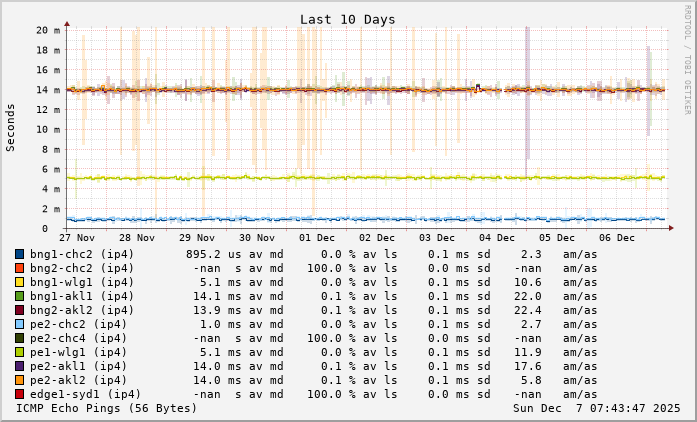Click the "27 Nov" x-axis date label

(77, 238)
